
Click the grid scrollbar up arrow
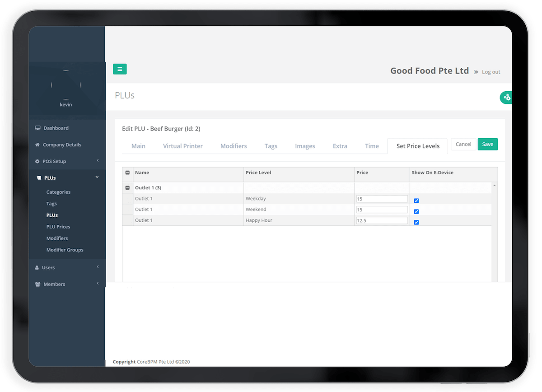(x=495, y=186)
